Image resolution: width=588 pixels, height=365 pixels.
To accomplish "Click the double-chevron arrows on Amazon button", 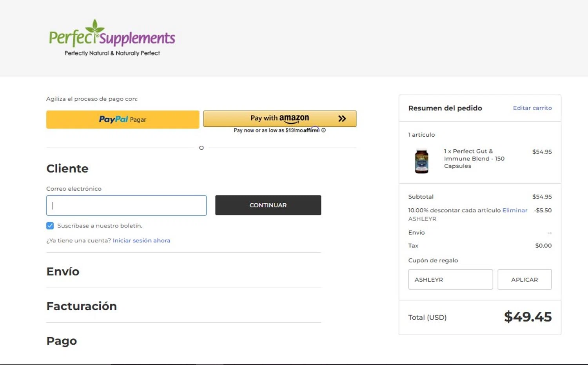I will [342, 119].
